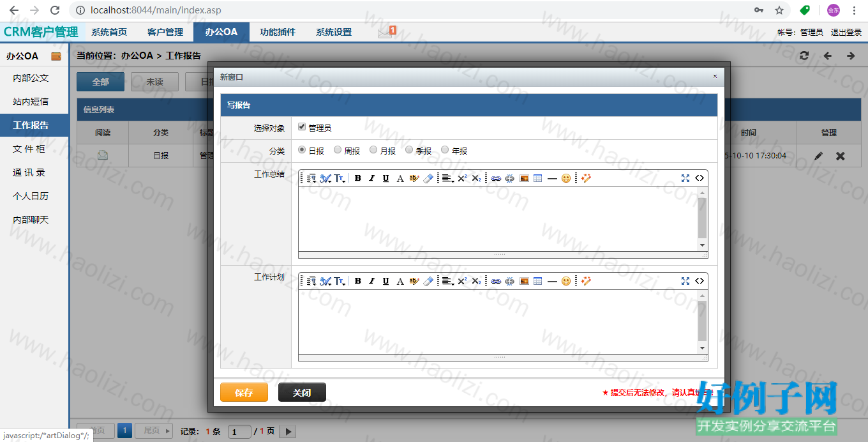The height and width of the screenshot is (442, 868).
Task: Open 内部公文 in the sidebar
Action: pos(31,78)
